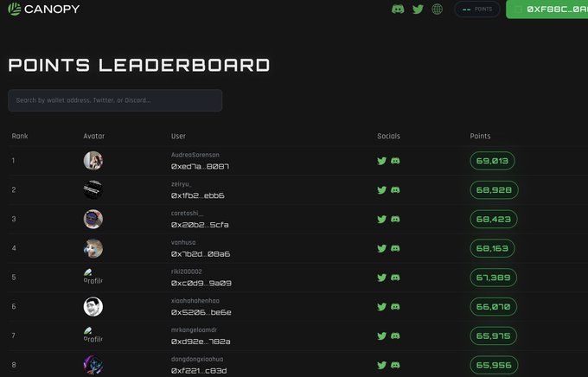
Task: Click the username zeiryu_
Action: pos(181,184)
